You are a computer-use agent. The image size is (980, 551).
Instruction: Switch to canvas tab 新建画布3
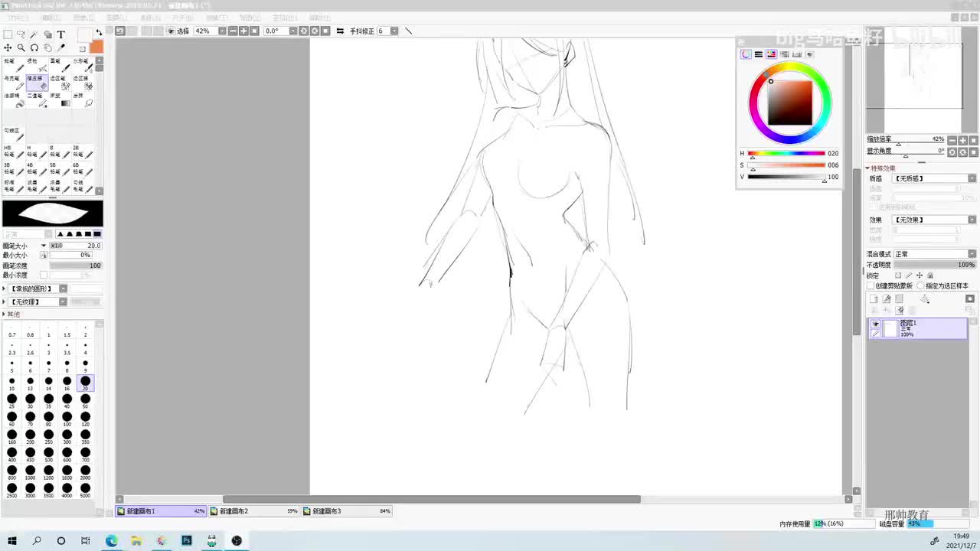click(347, 511)
